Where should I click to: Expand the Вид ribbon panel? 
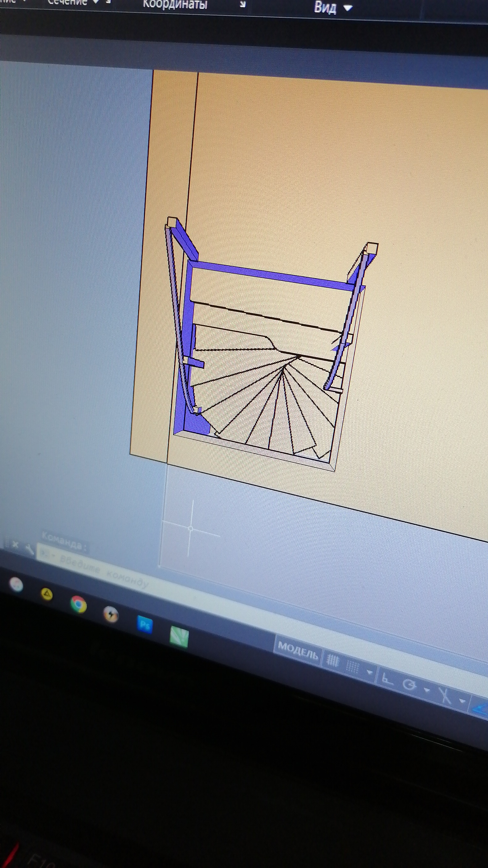(333, 7)
